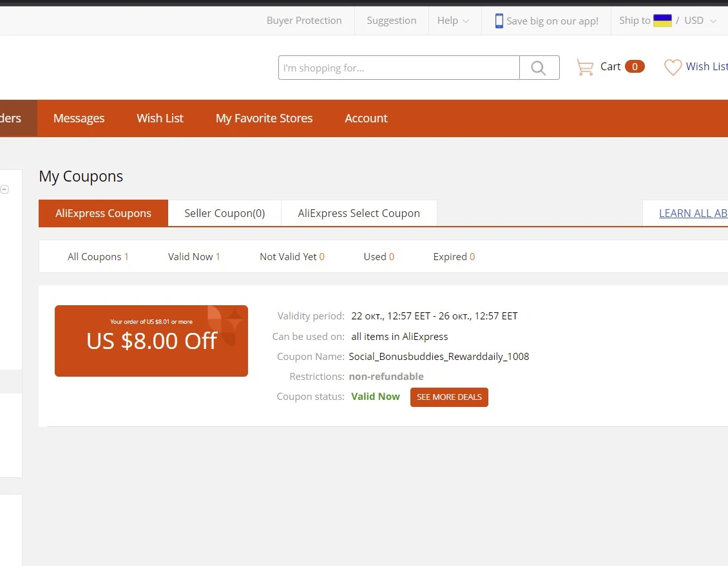728x566 pixels.
Task: Click the search magnifier icon button
Action: (539, 68)
